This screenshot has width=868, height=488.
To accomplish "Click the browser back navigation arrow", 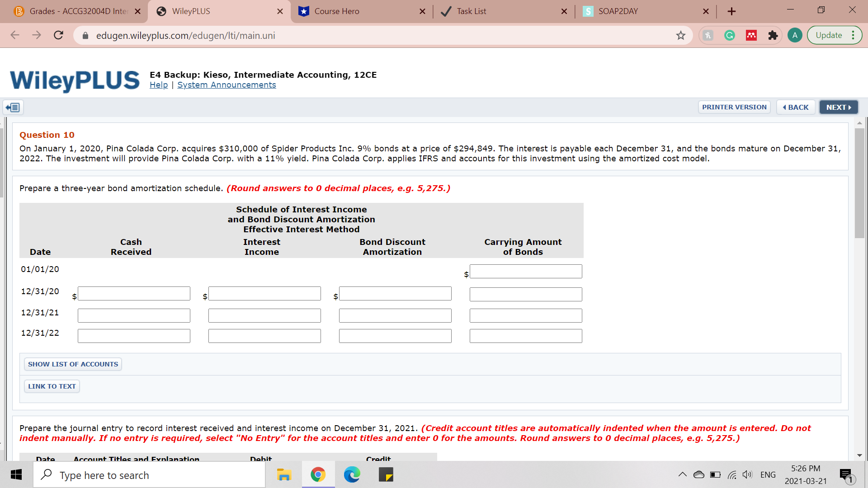I will pos(15,35).
